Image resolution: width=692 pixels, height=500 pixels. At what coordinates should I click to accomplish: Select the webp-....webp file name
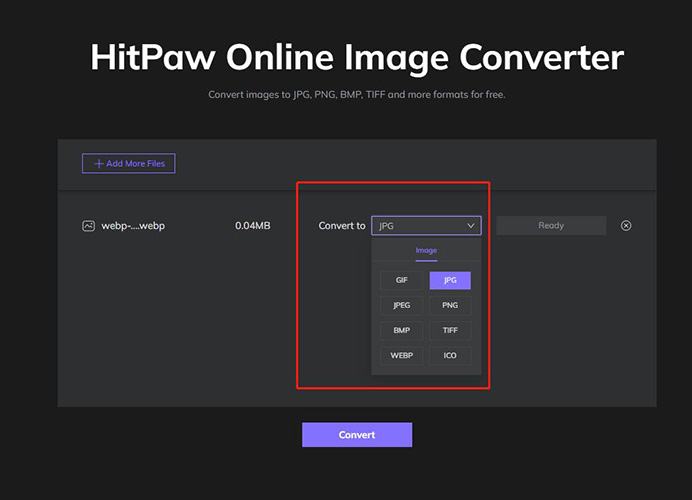[133, 226]
